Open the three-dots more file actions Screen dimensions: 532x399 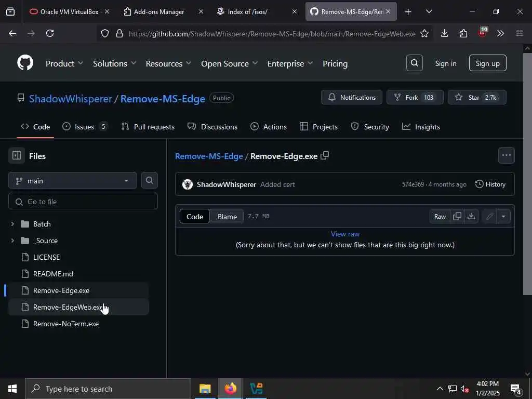click(506, 155)
